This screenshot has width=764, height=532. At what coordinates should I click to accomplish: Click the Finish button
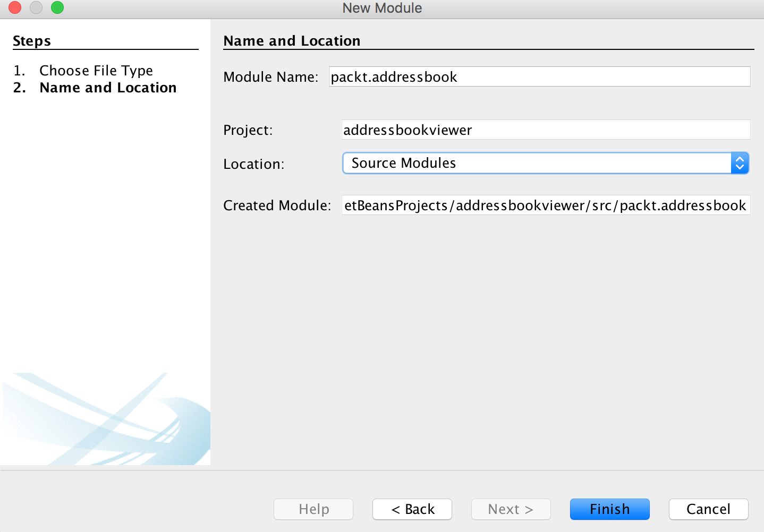pyautogui.click(x=609, y=509)
